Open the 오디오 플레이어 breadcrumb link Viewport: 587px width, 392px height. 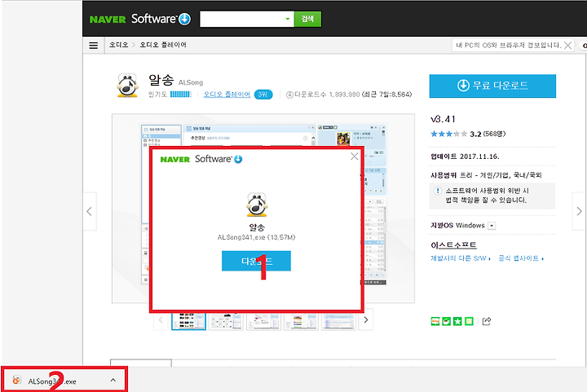[163, 45]
